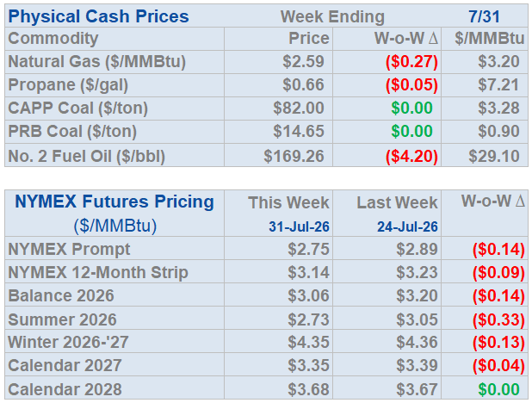This screenshot has width=532, height=403.
Task: Select NYMEX Prompt this week $2.75
Action: coord(308,250)
